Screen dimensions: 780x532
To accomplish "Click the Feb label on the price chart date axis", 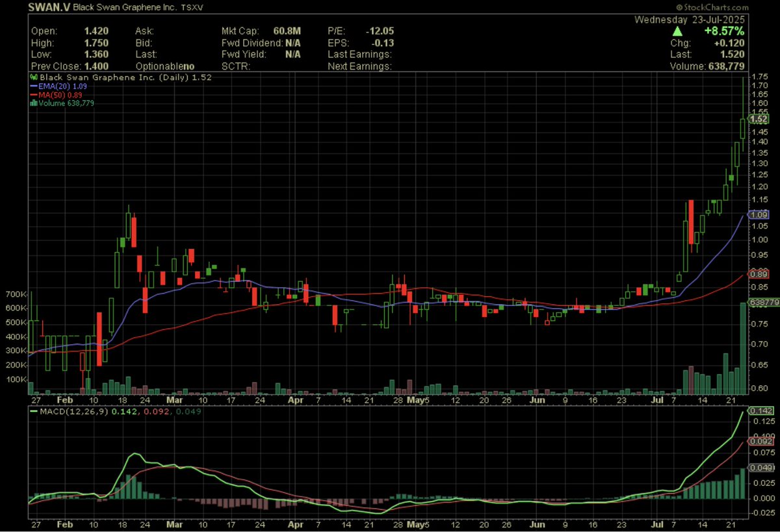I will coord(64,401).
